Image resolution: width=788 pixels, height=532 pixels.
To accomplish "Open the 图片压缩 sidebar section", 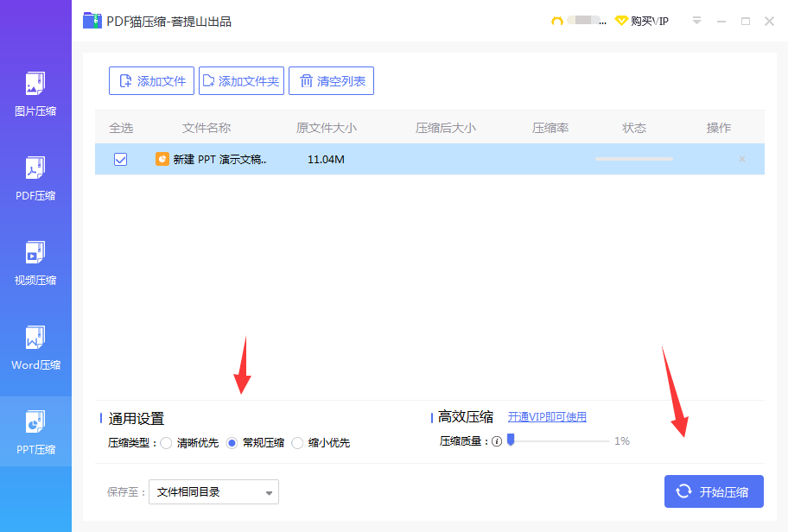I will tap(35, 94).
